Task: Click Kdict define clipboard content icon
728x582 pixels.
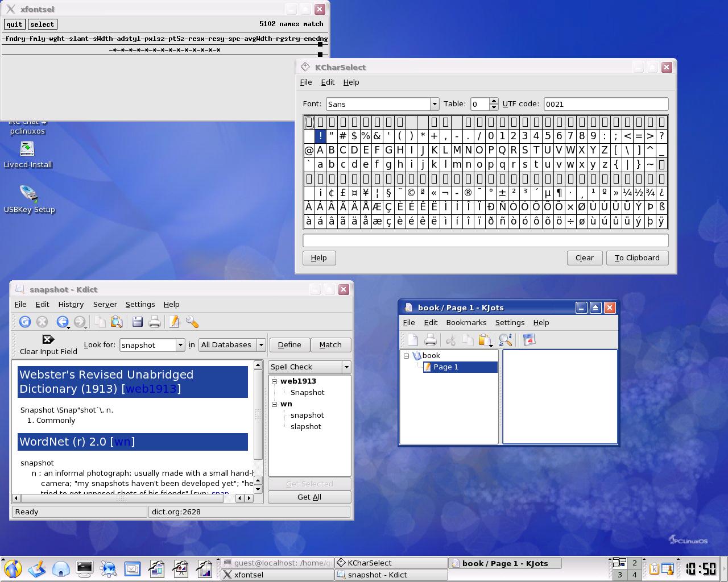Action: tap(117, 322)
